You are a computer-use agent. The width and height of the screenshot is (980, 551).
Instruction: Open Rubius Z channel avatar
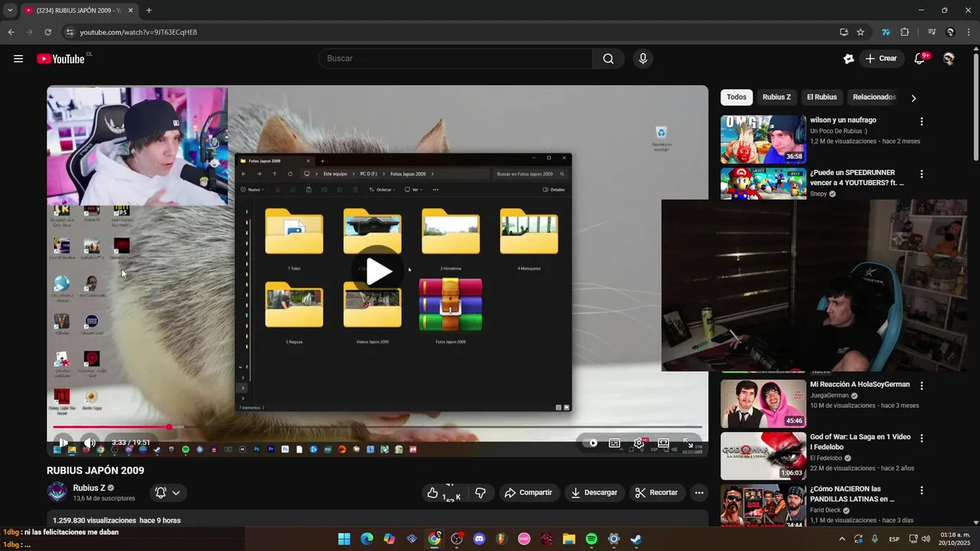57,492
